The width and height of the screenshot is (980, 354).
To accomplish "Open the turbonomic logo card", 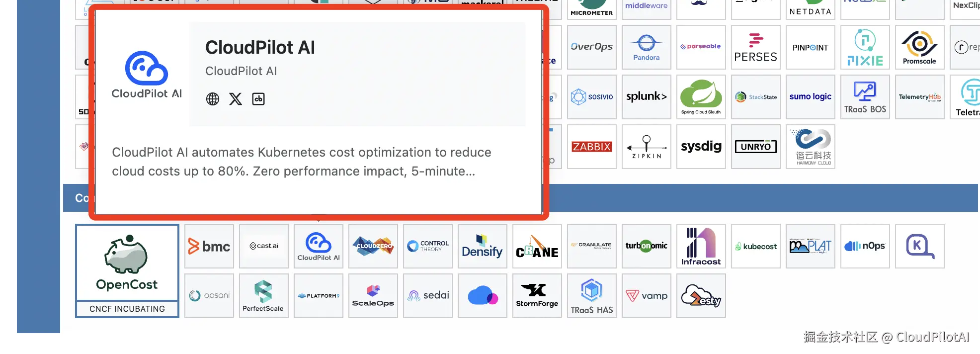I will coord(647,246).
